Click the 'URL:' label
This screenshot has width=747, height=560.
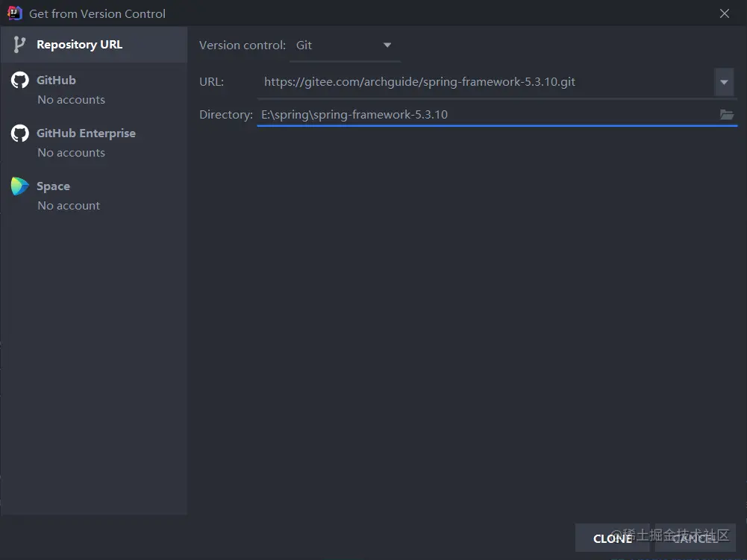(211, 82)
